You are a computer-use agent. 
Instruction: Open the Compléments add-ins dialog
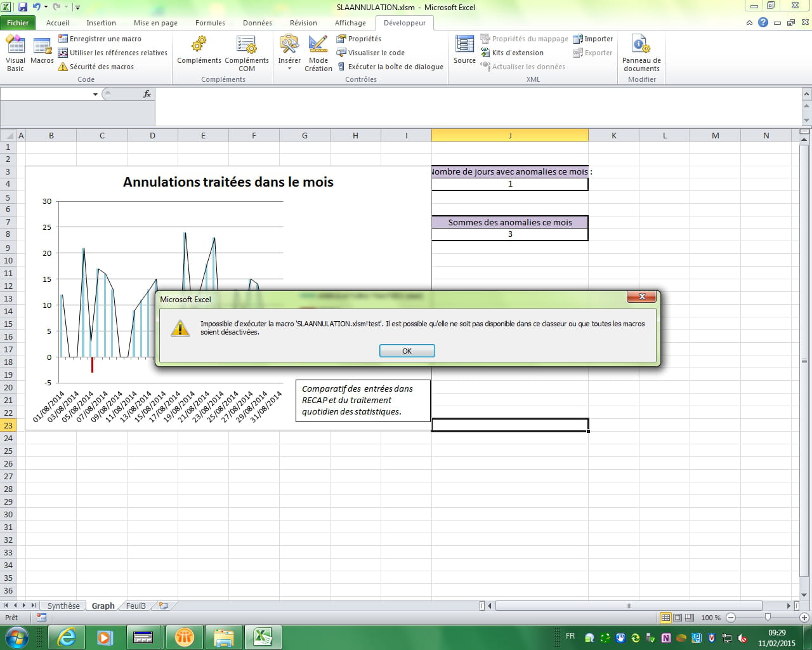coord(199,51)
